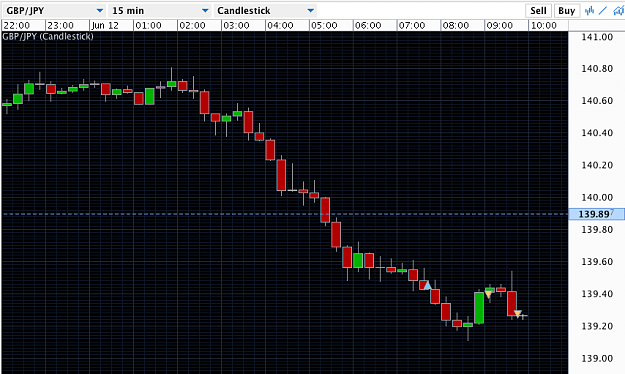Open the Candlestick chart type dropdown
625x374 pixels.
point(265,11)
